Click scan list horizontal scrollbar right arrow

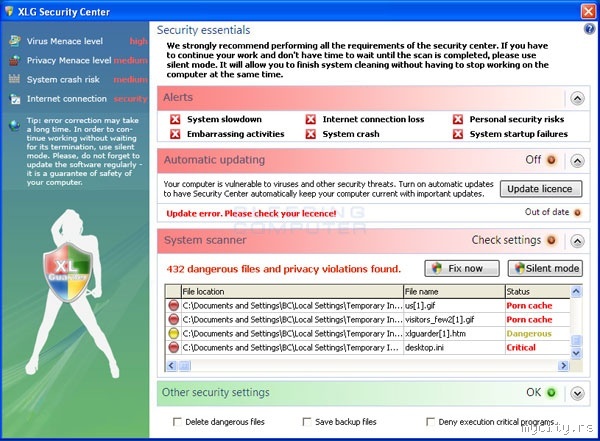click(563, 366)
